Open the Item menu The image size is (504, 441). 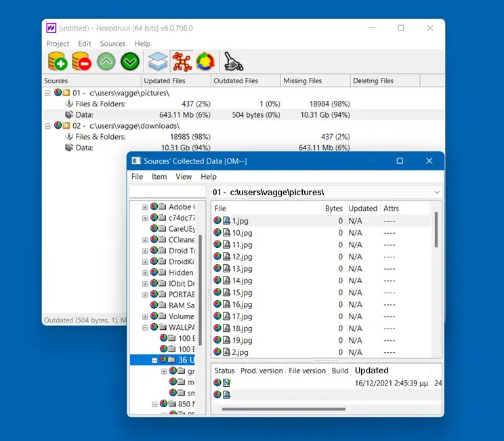coord(159,176)
